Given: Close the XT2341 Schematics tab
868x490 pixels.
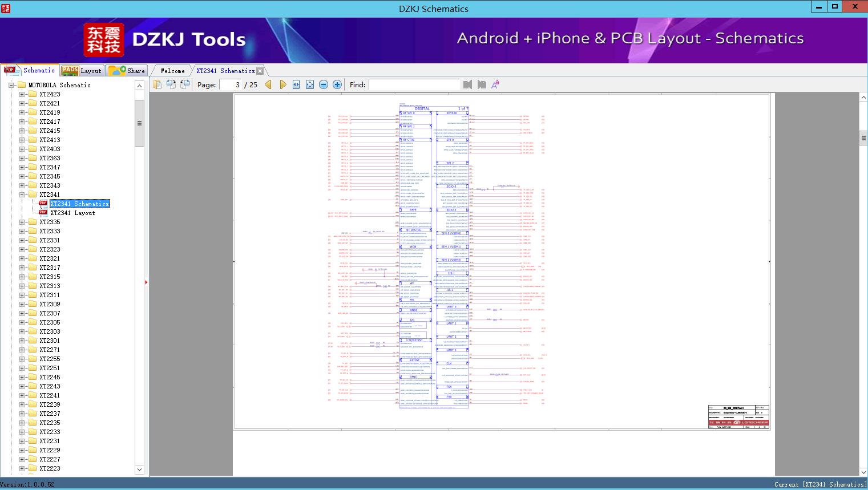Looking at the screenshot, I should tap(260, 71).
